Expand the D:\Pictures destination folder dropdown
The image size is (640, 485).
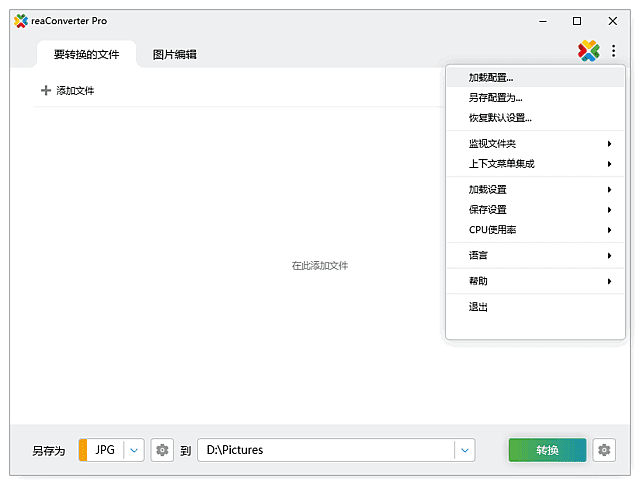[x=464, y=451]
